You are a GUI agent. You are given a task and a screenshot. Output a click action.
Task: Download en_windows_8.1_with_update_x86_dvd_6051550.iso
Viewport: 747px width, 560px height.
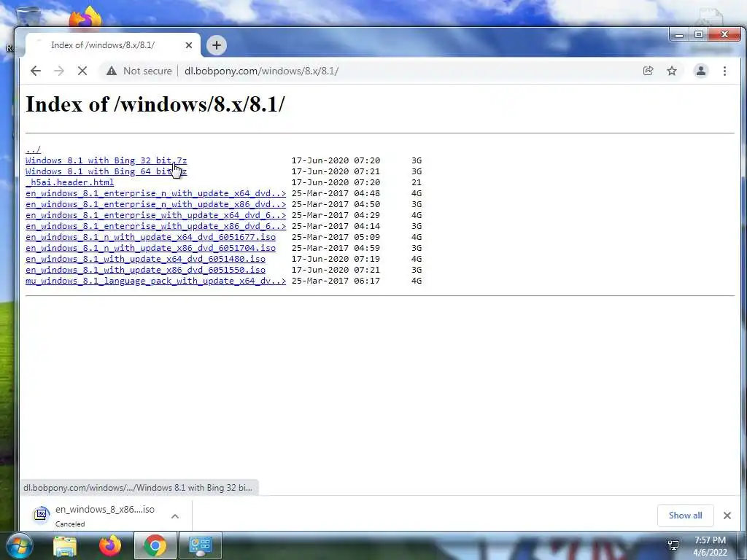(145, 270)
